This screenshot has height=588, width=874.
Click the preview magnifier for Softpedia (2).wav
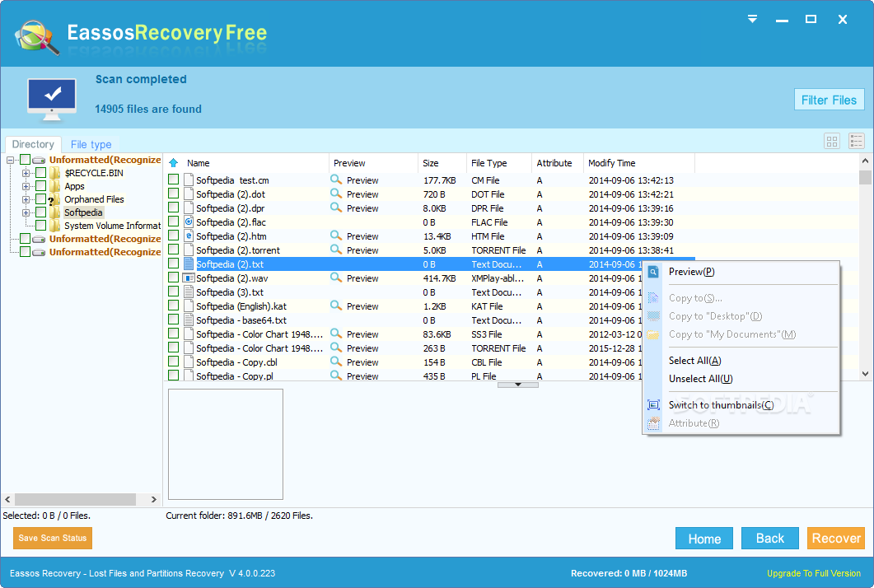tap(335, 277)
